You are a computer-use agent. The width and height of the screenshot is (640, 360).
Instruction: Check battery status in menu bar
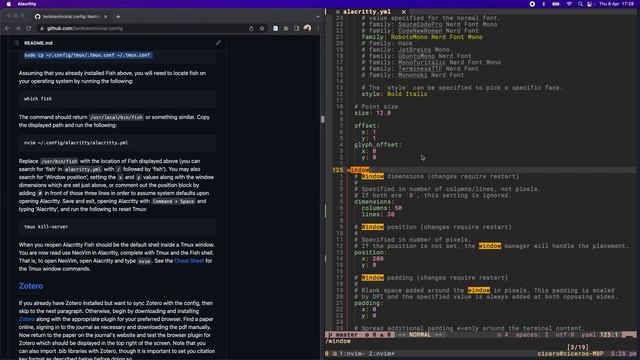556,4
